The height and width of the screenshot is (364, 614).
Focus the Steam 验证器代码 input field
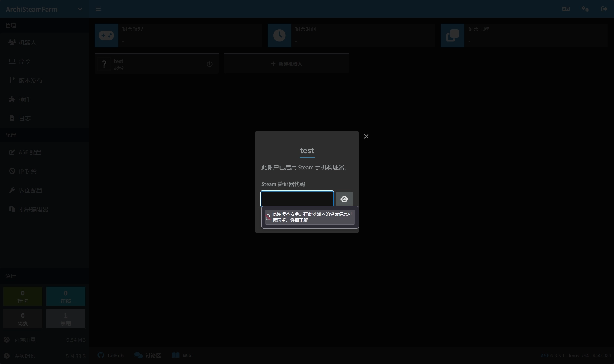tap(297, 199)
